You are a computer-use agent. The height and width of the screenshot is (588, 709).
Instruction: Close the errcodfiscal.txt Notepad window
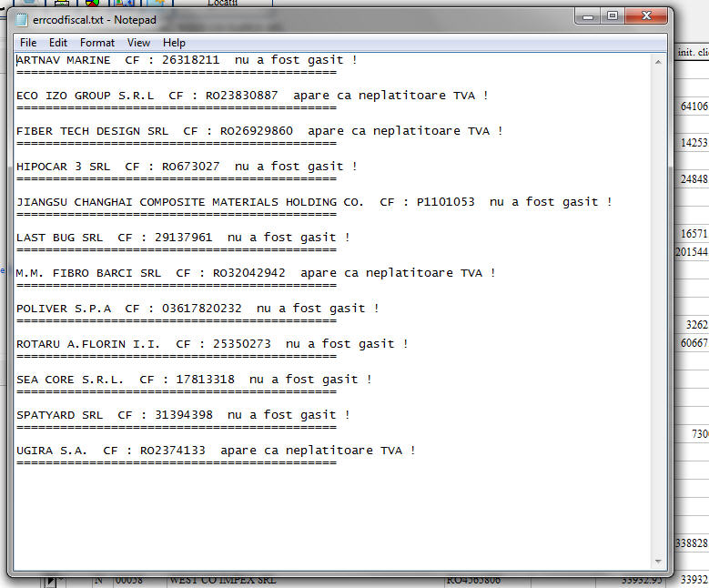click(645, 16)
